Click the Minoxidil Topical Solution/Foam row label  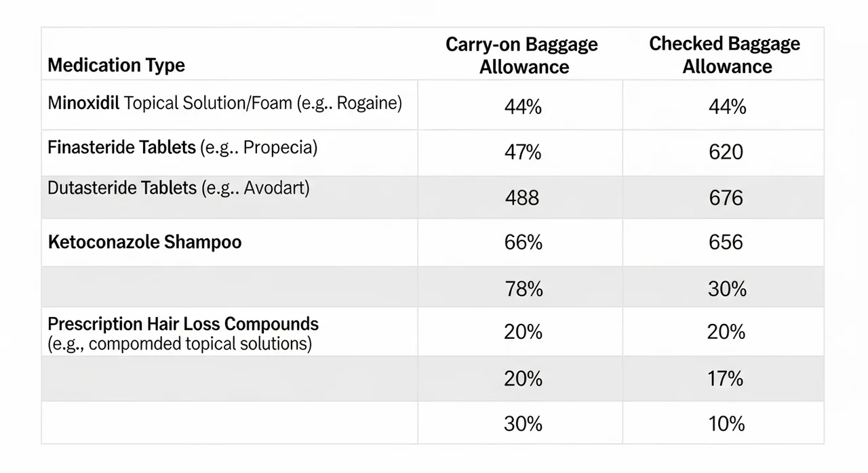tap(224, 104)
